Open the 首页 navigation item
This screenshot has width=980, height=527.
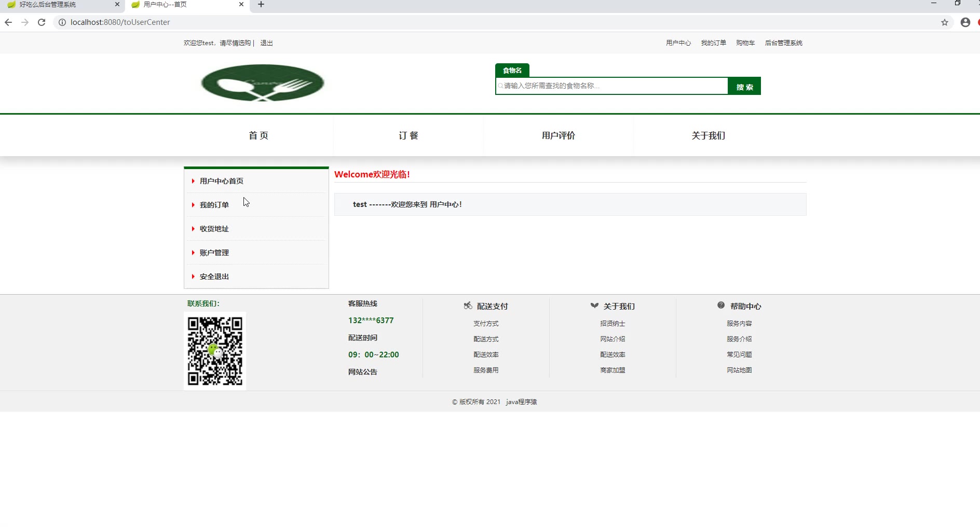coord(258,135)
